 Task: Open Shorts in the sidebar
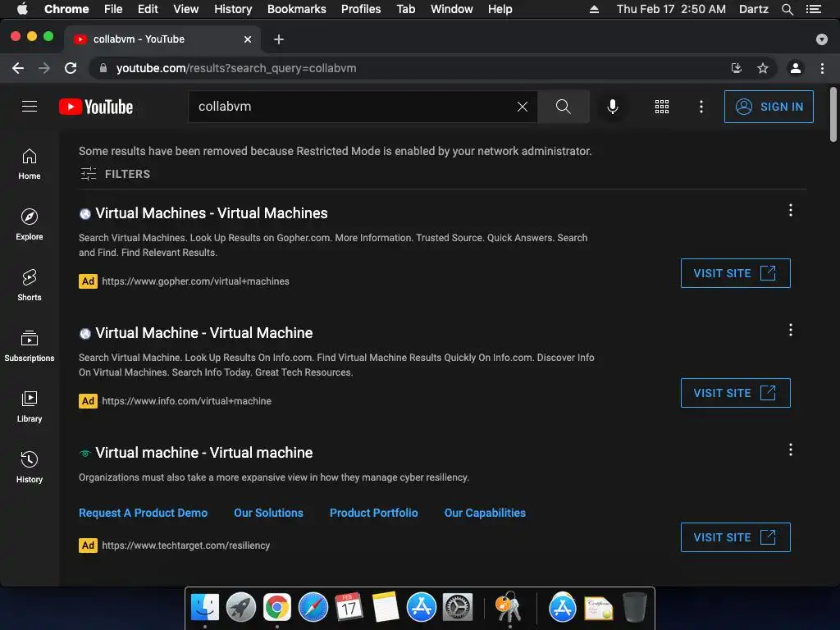click(x=30, y=285)
